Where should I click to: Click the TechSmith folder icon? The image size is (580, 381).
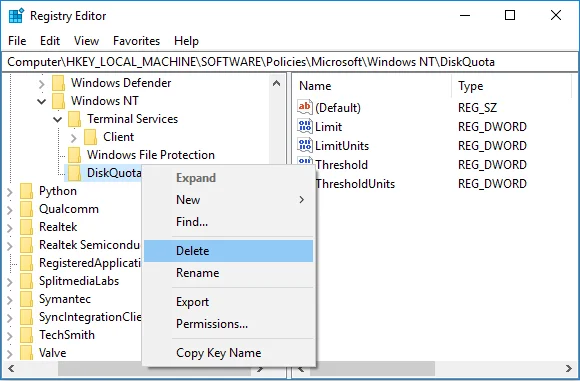pos(27,335)
